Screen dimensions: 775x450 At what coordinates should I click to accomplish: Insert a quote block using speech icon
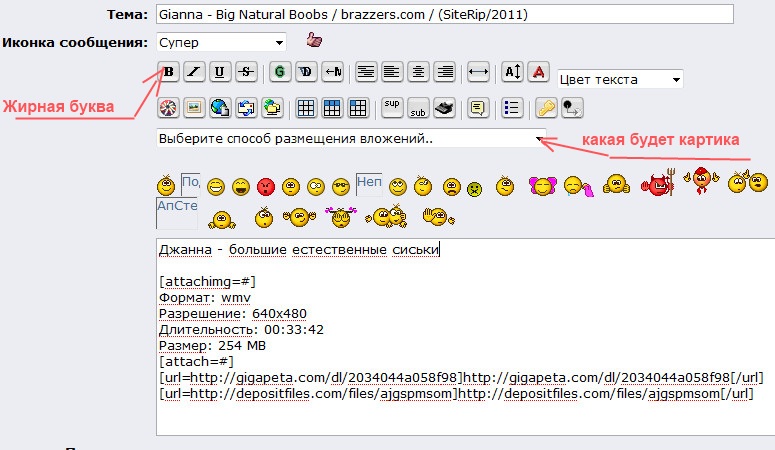point(478,107)
